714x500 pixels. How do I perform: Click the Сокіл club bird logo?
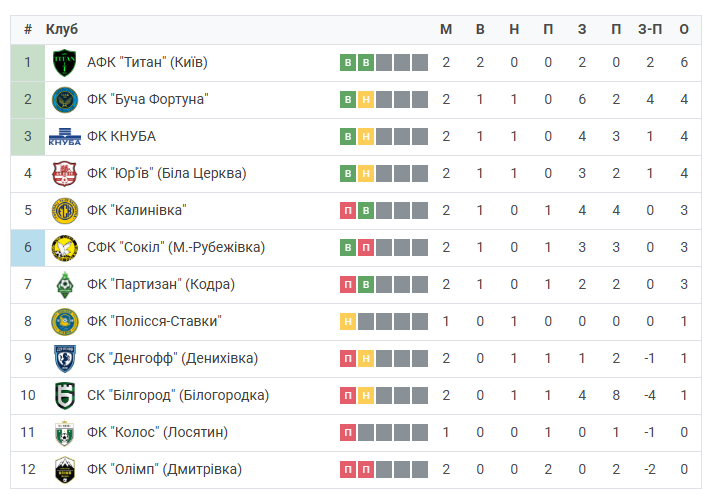(x=64, y=248)
